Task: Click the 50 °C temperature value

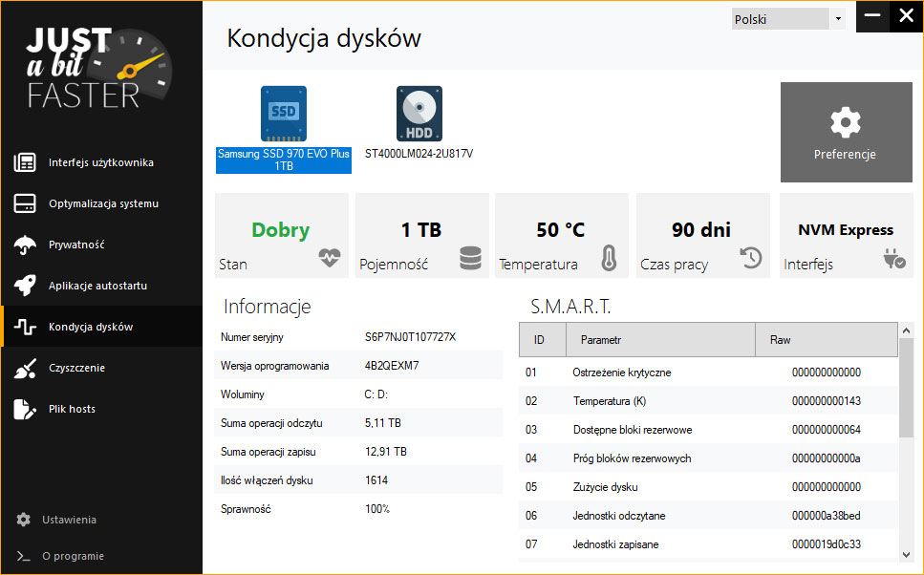Action: 560,230
